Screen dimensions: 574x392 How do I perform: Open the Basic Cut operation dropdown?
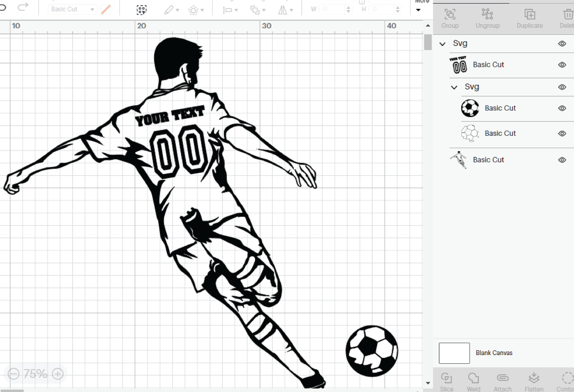pos(93,9)
